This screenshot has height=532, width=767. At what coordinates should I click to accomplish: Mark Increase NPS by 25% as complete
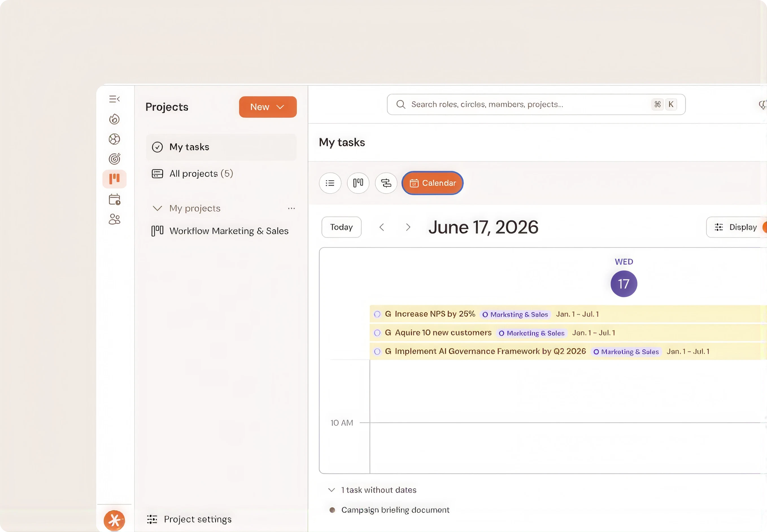377,314
